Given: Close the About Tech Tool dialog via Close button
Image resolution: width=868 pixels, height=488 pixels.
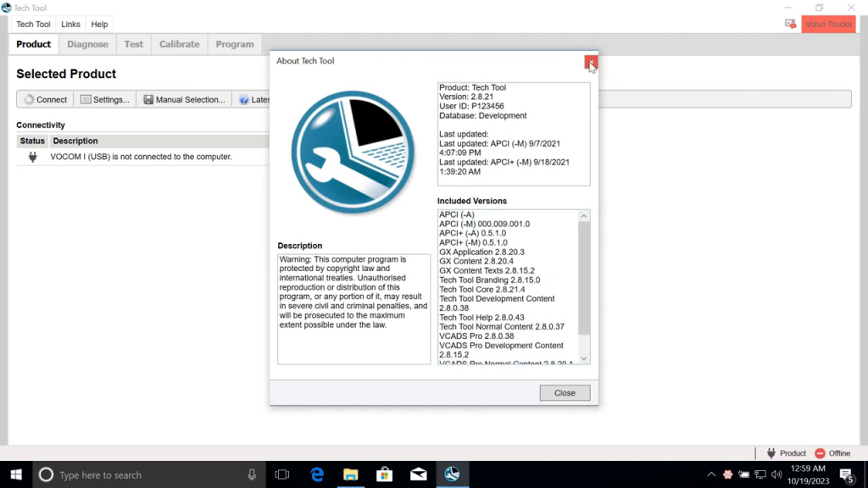Looking at the screenshot, I should pos(564,392).
